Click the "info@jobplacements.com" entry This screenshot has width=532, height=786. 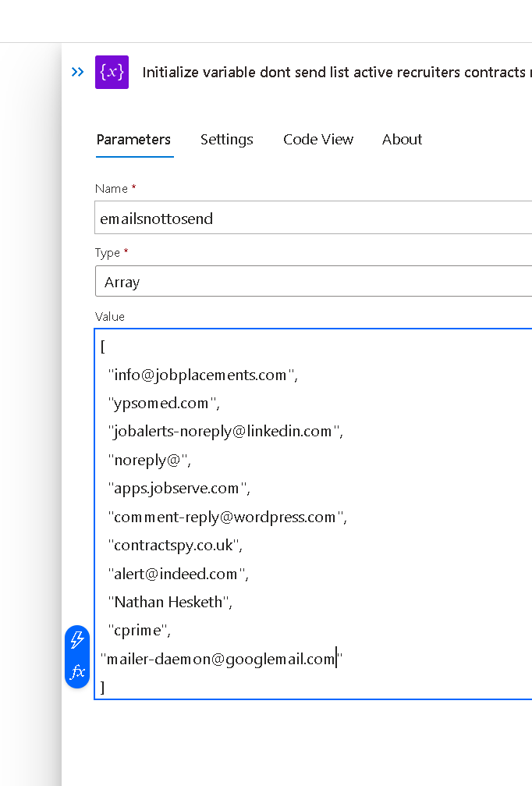click(x=203, y=375)
